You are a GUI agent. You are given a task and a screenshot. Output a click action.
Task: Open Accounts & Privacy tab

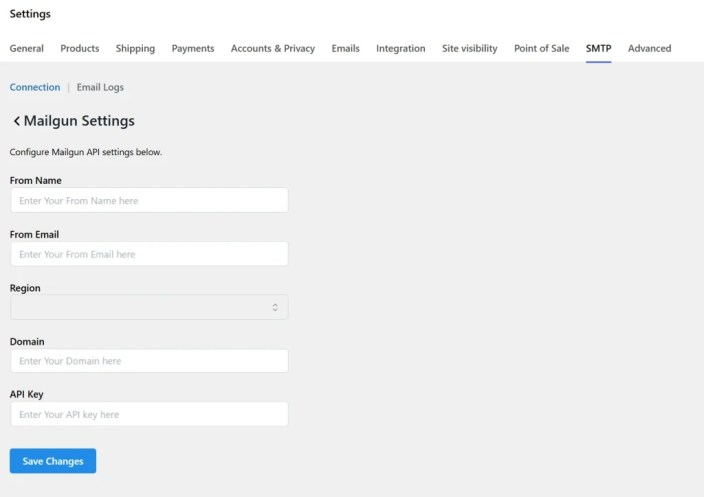pyautogui.click(x=273, y=48)
